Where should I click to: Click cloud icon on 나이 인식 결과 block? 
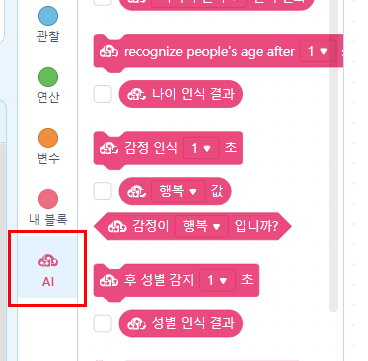136,94
